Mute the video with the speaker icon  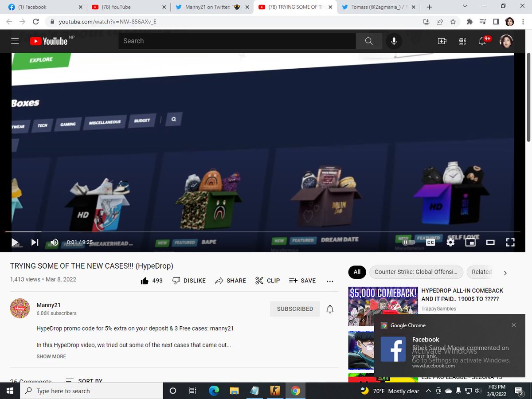(x=54, y=242)
